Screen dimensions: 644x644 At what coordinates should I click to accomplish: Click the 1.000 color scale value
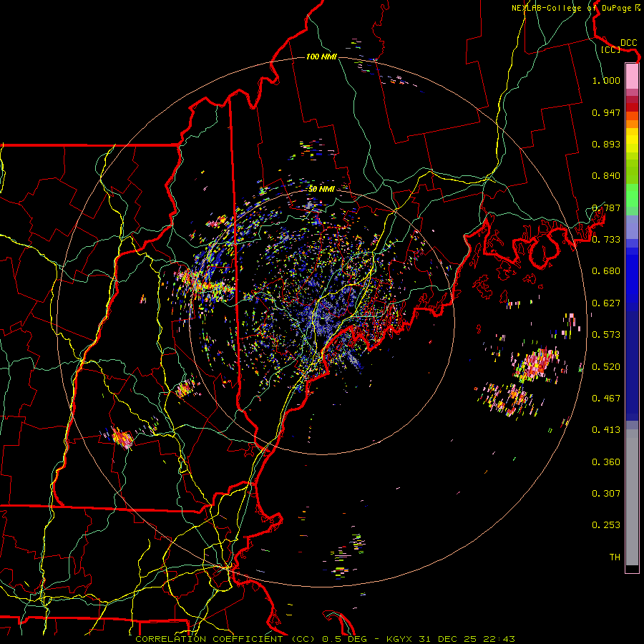[606, 80]
